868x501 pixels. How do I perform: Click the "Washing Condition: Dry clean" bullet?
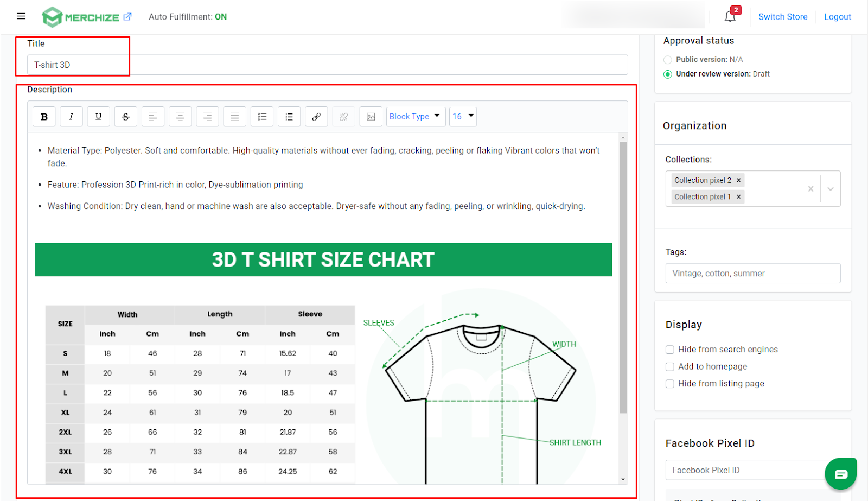(316, 206)
